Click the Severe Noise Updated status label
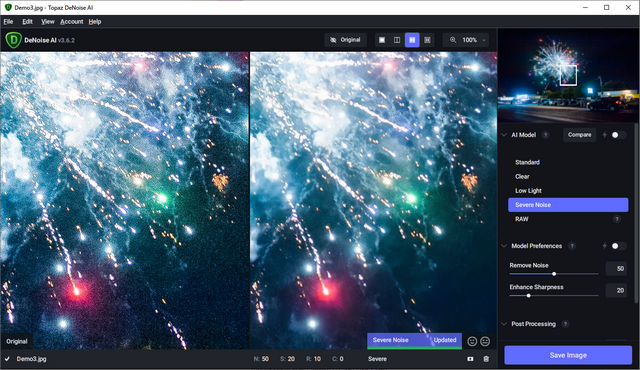Screen dimensions: 640x370 point(414,340)
